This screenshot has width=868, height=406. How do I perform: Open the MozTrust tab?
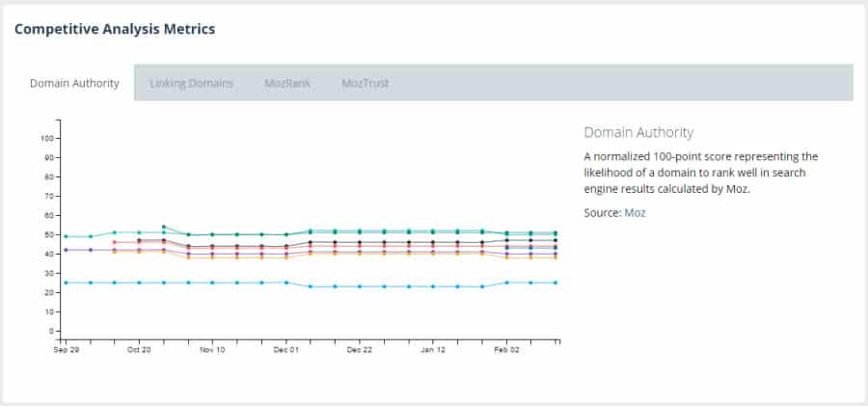pyautogui.click(x=365, y=83)
